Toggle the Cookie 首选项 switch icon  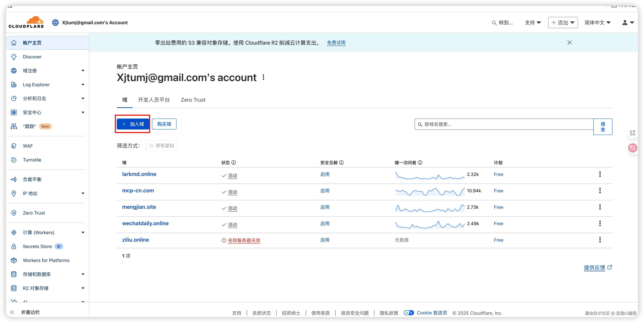409,313
